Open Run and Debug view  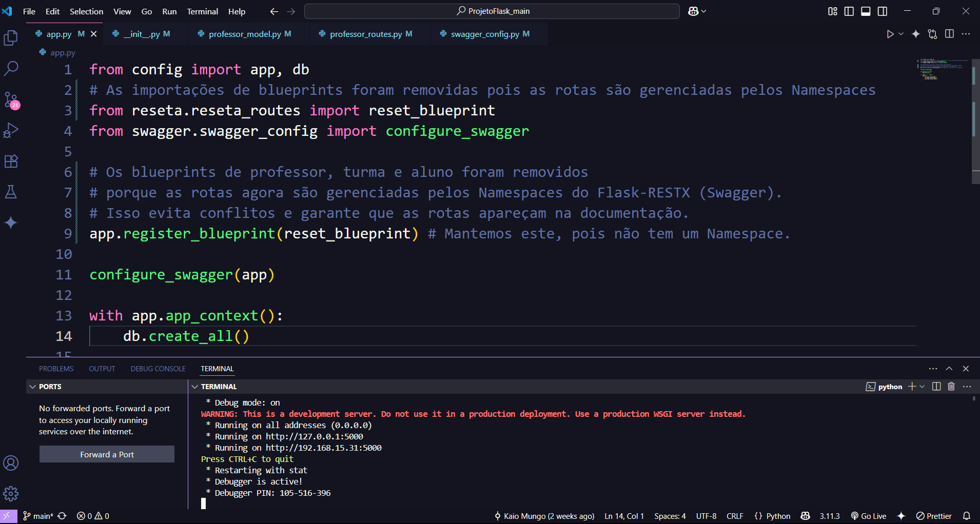click(11, 131)
